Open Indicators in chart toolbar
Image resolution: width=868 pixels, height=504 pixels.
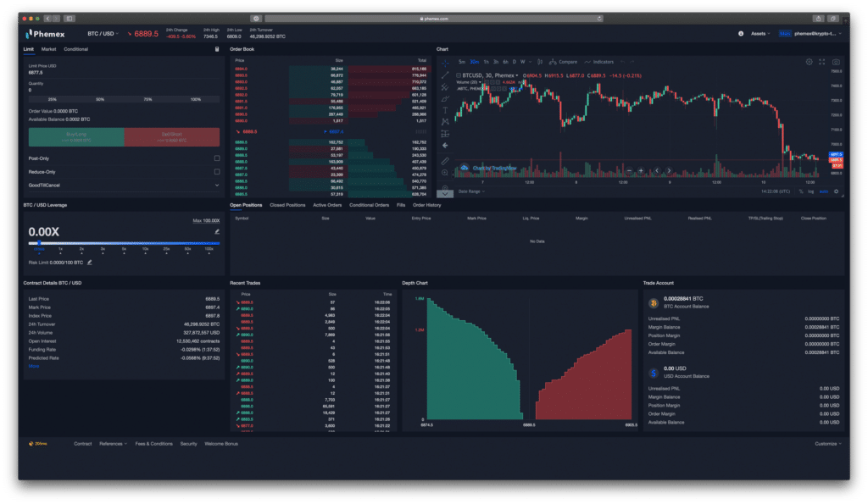pos(599,62)
